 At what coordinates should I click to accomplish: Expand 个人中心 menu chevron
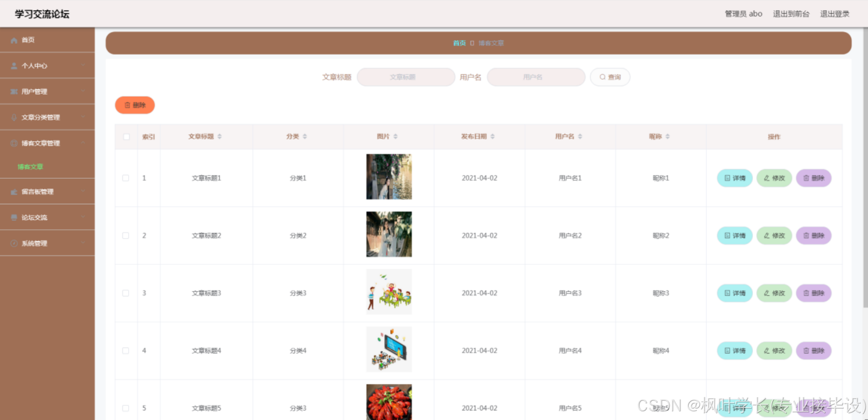point(83,65)
